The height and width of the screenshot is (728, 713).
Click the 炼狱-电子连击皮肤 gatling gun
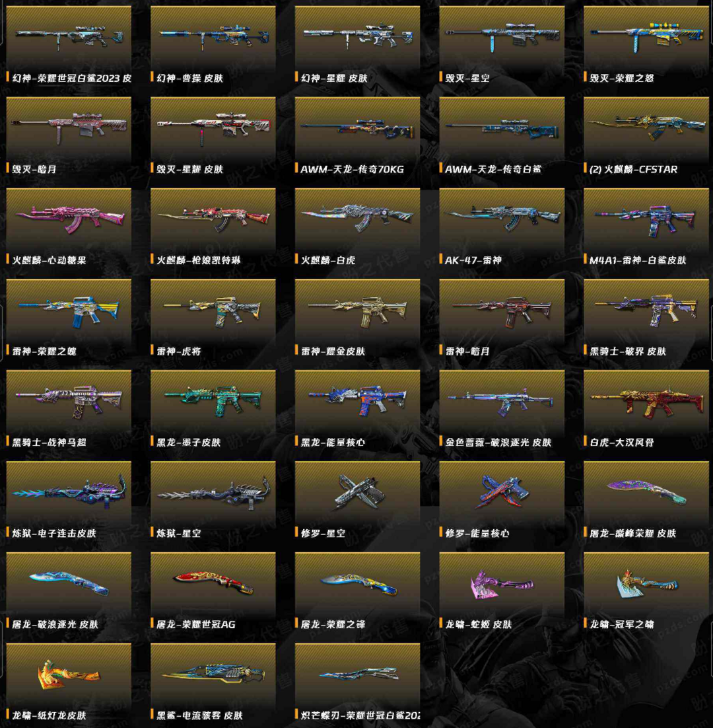click(x=69, y=500)
